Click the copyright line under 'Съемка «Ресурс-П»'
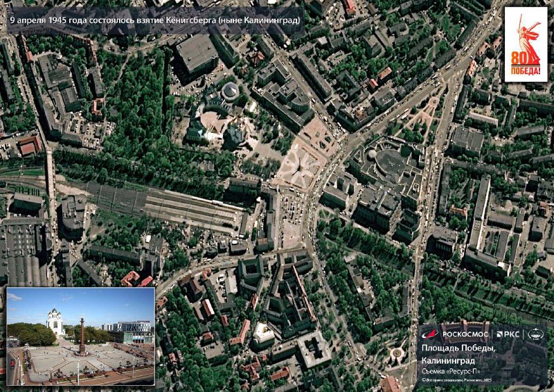 (x=457, y=380)
